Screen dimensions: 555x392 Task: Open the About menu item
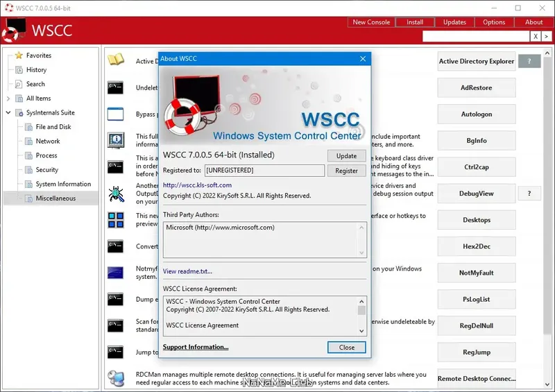click(533, 22)
